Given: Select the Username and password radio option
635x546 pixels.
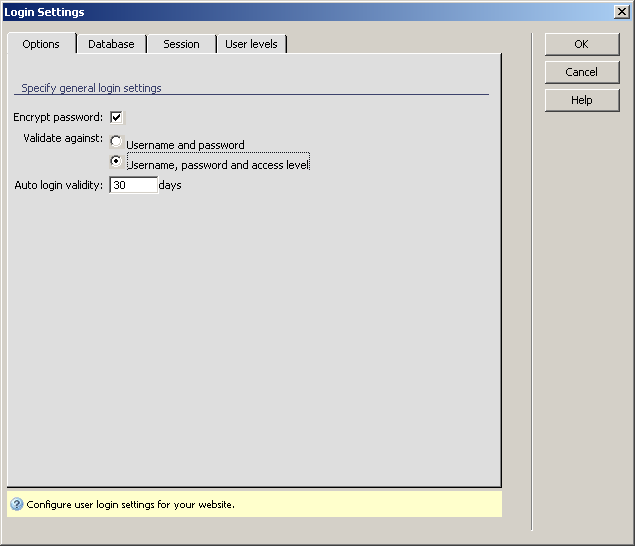Looking at the screenshot, I should tap(116, 143).
